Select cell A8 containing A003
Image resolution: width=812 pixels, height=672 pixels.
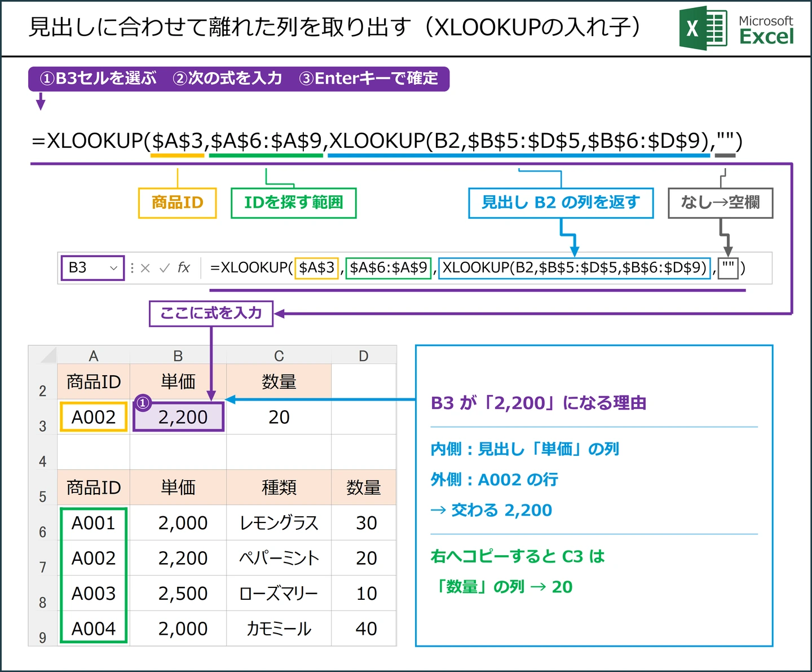[94, 594]
